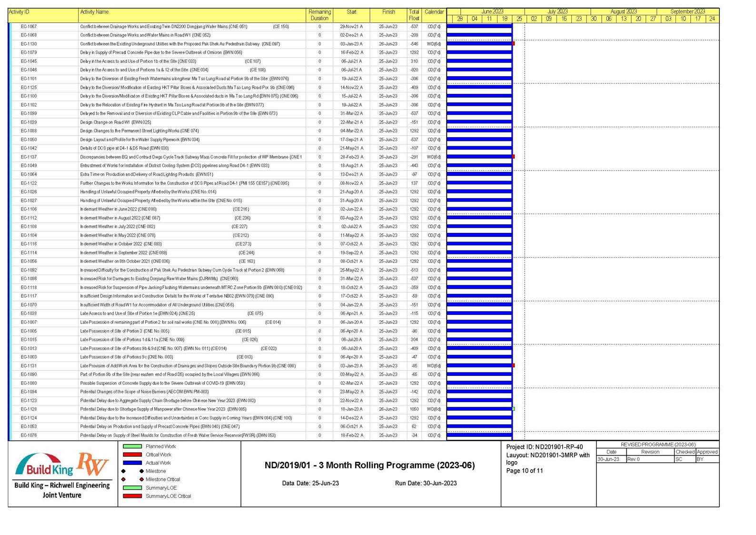Click the red Critical Work legend swatch
Screen dimensions: 756x535
click(x=132, y=454)
